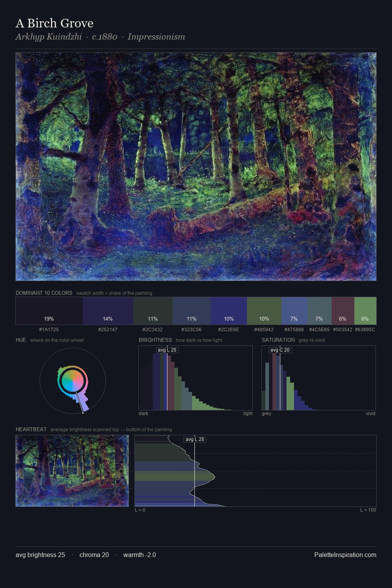
Task: Pick the #503542 maroon swatch
Action: pyautogui.click(x=343, y=311)
